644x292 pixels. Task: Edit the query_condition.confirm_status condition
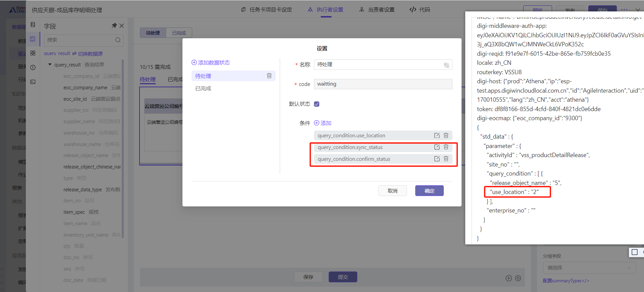pyautogui.click(x=437, y=159)
